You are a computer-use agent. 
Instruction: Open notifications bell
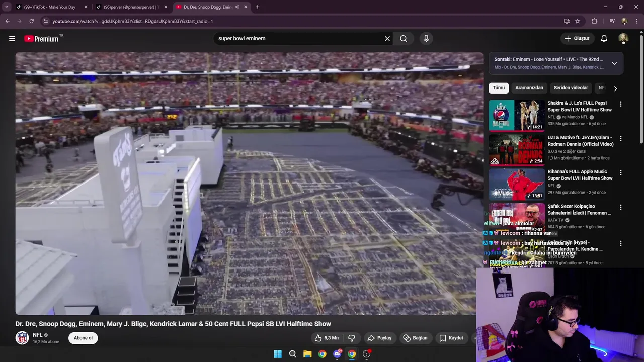[x=604, y=38]
